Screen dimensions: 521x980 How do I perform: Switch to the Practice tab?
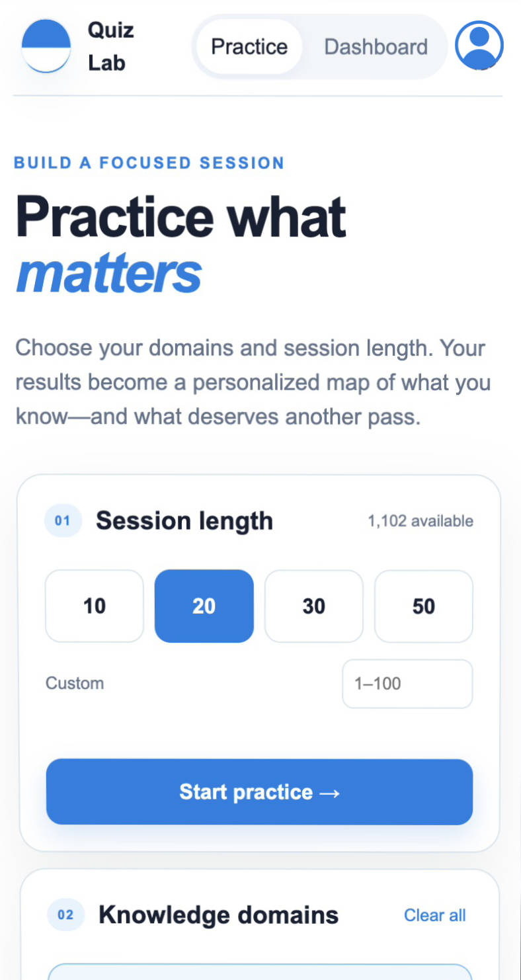click(x=249, y=47)
